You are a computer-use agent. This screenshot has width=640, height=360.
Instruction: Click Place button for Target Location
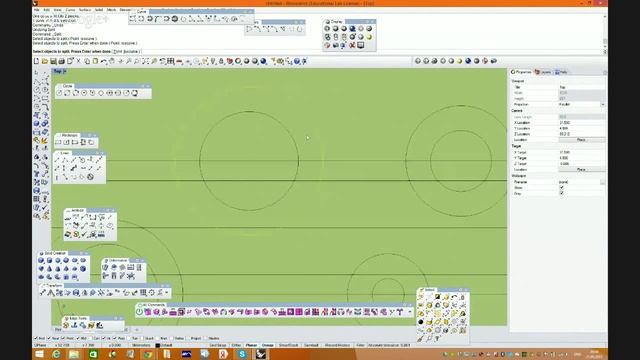(581, 169)
